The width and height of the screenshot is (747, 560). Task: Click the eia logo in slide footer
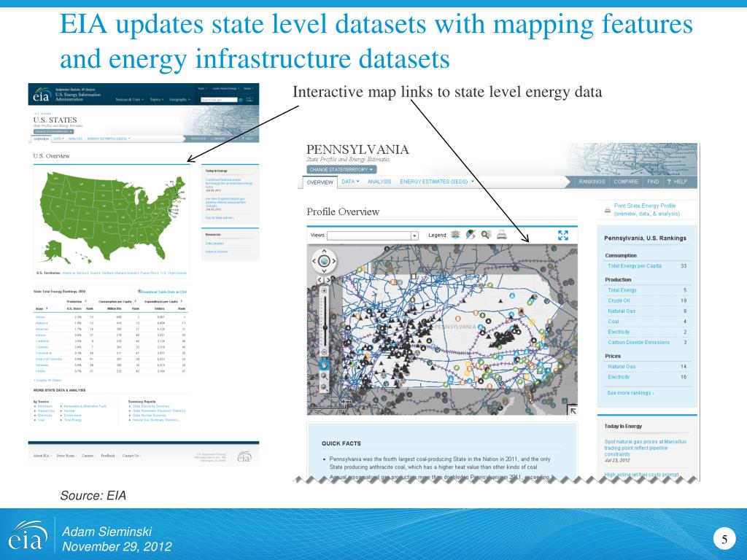tap(27, 536)
